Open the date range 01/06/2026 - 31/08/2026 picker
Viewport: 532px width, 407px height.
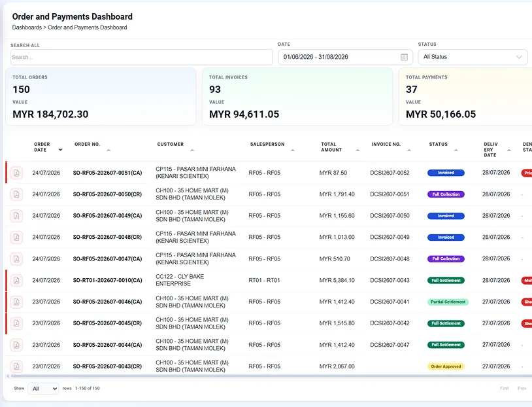pos(345,57)
